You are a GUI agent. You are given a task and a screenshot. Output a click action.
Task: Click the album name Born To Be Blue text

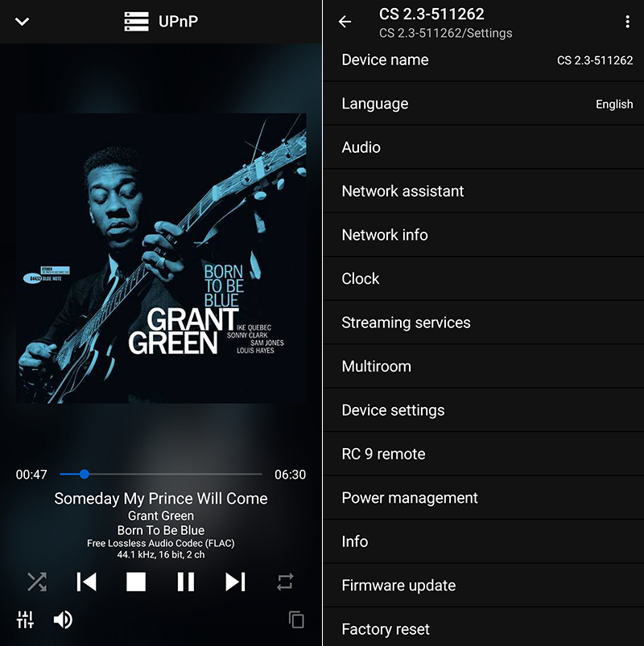(x=161, y=530)
